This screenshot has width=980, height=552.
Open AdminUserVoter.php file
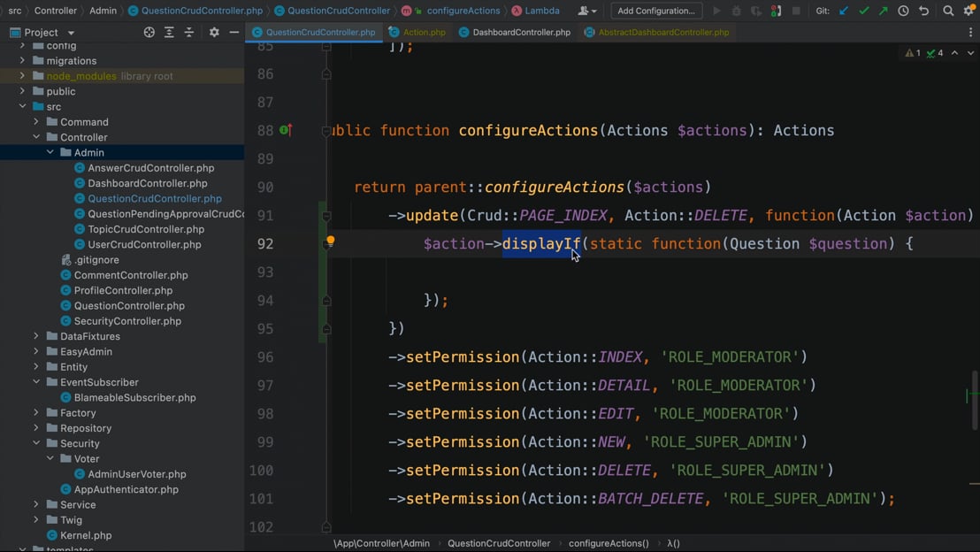[137, 474]
